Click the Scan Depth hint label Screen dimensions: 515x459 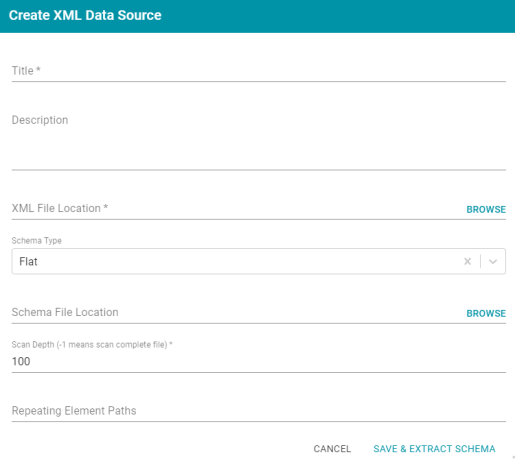(92, 345)
